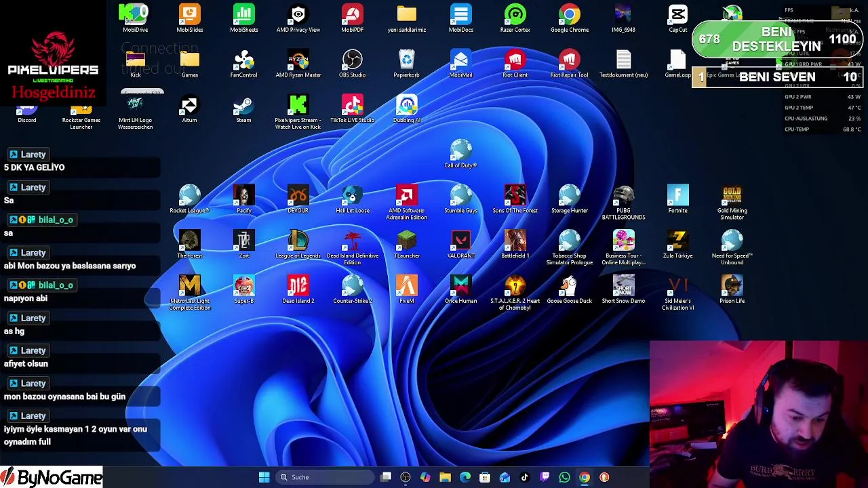868x488 pixels.
Task: Launch The Forest game icon
Action: point(189,245)
